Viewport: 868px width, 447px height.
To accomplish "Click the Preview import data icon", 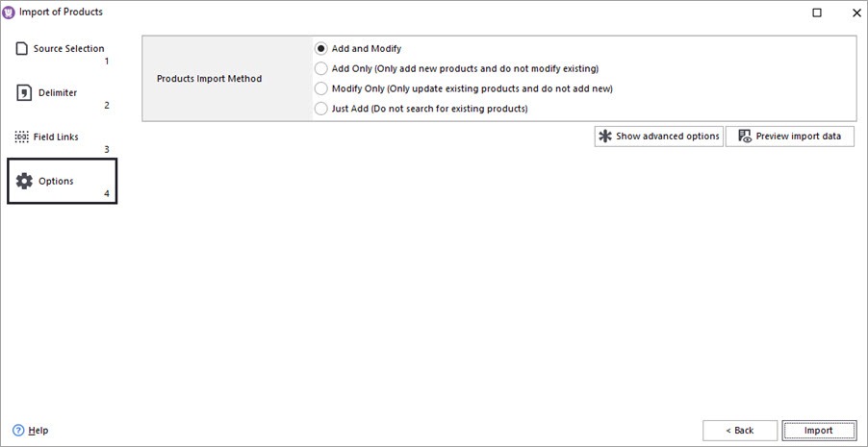I will (744, 137).
